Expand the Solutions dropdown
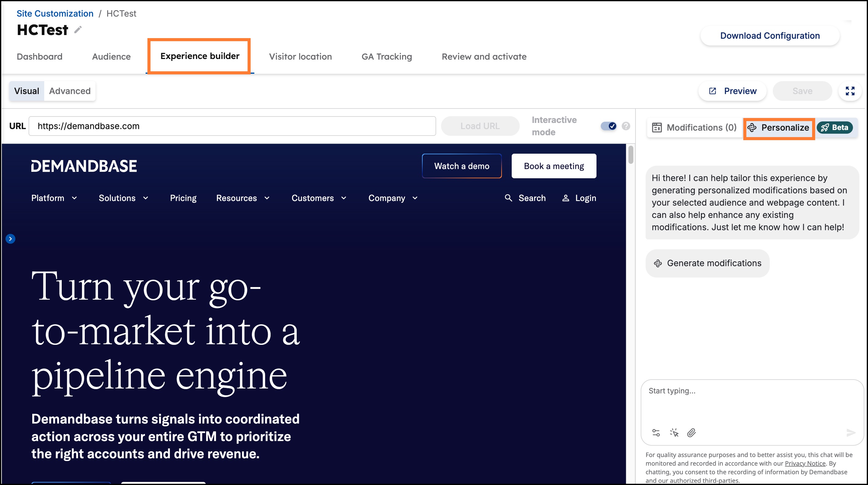Viewport: 868px width, 485px height. tap(124, 198)
